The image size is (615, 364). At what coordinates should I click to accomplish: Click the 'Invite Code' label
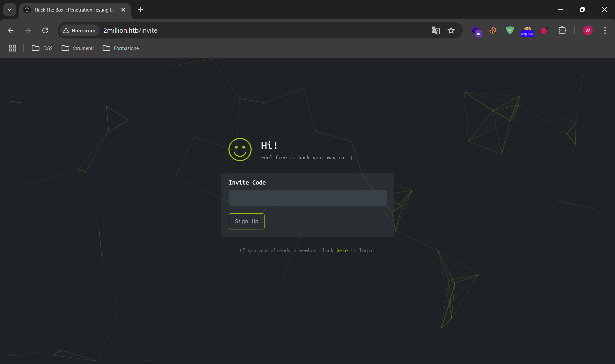[x=247, y=182]
